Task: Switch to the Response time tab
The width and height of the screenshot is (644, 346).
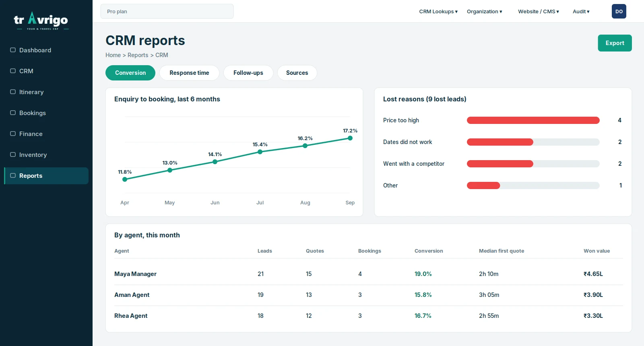Action: pyautogui.click(x=189, y=73)
